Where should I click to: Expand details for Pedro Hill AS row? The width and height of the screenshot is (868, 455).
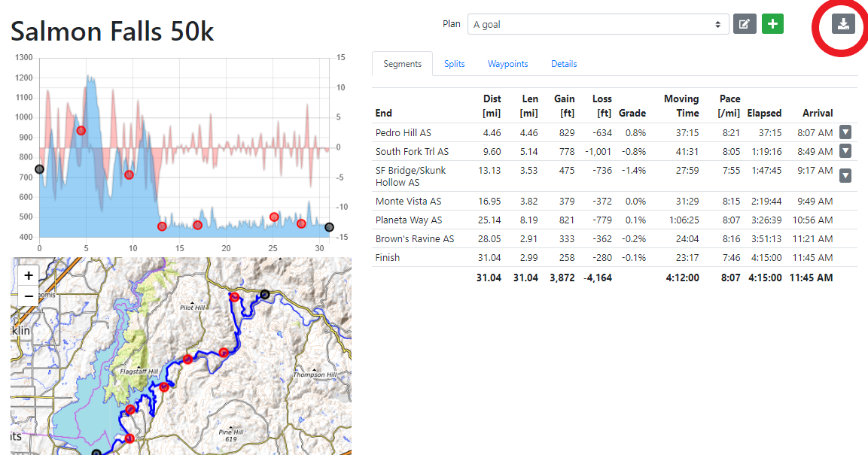tap(845, 132)
